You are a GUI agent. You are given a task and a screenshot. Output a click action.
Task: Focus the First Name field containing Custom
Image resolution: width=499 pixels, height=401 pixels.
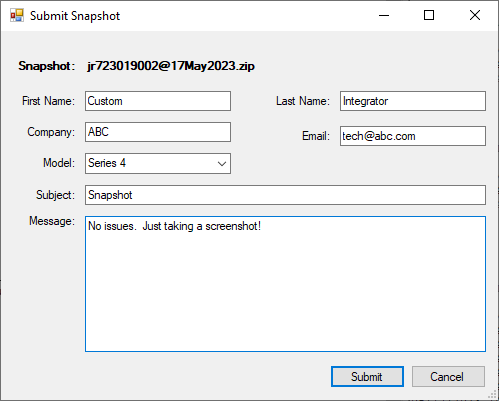coord(158,101)
